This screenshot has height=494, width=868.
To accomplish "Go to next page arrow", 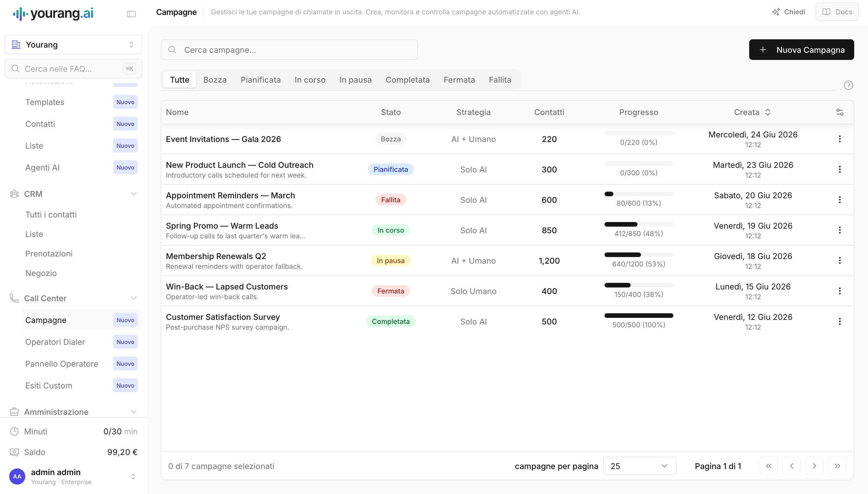I will coord(814,466).
